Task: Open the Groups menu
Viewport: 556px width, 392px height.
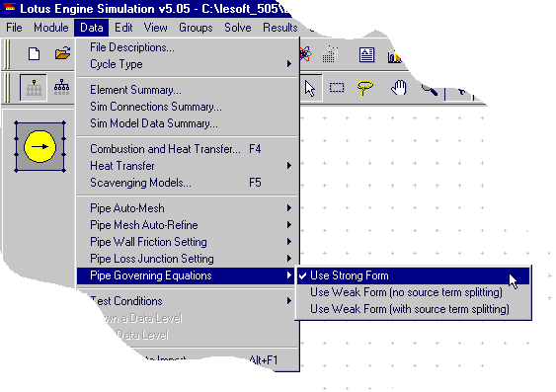Action: pyautogui.click(x=196, y=28)
